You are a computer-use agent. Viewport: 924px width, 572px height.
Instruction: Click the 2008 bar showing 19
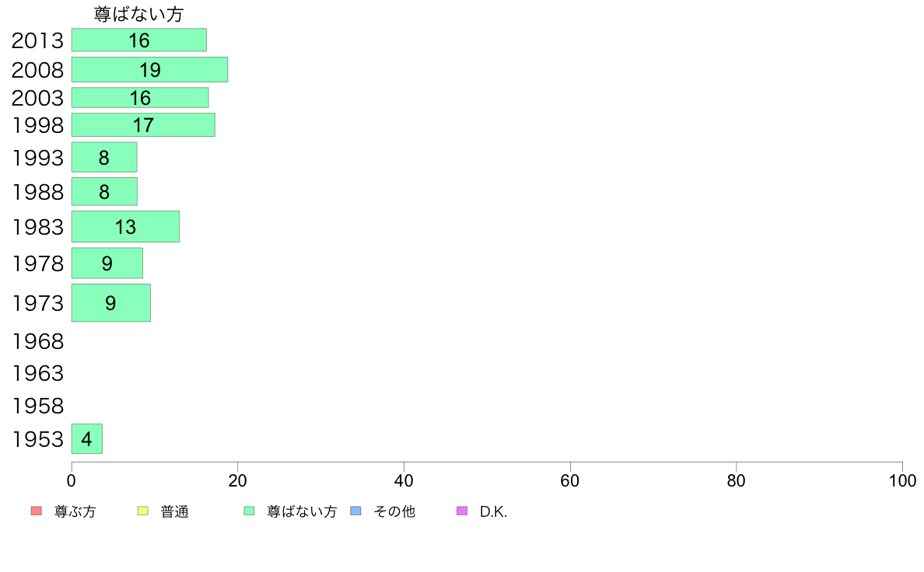tap(149, 69)
